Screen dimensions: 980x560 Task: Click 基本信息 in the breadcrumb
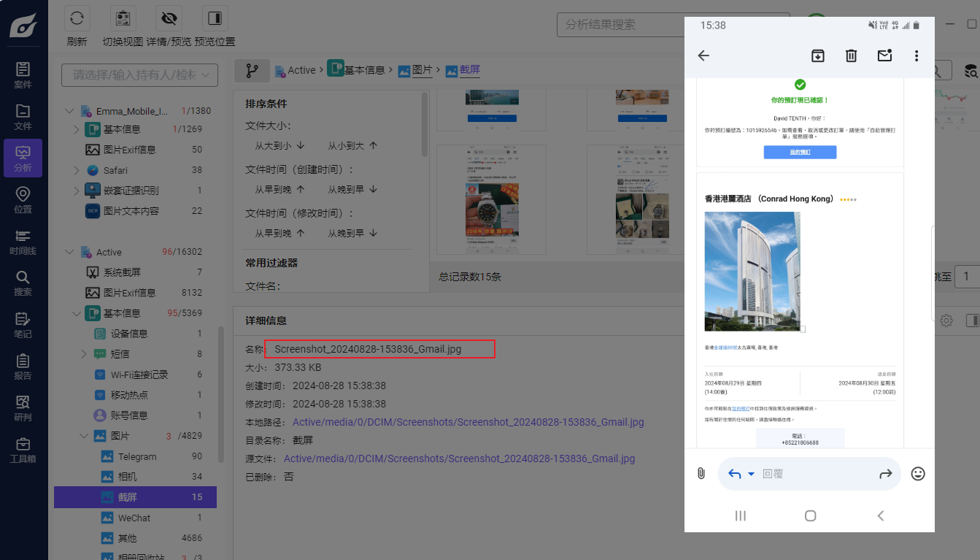point(364,70)
